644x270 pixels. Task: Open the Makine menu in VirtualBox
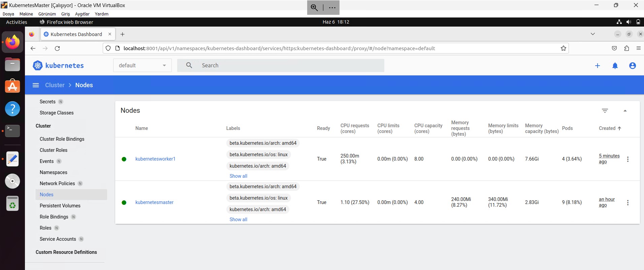[26, 14]
